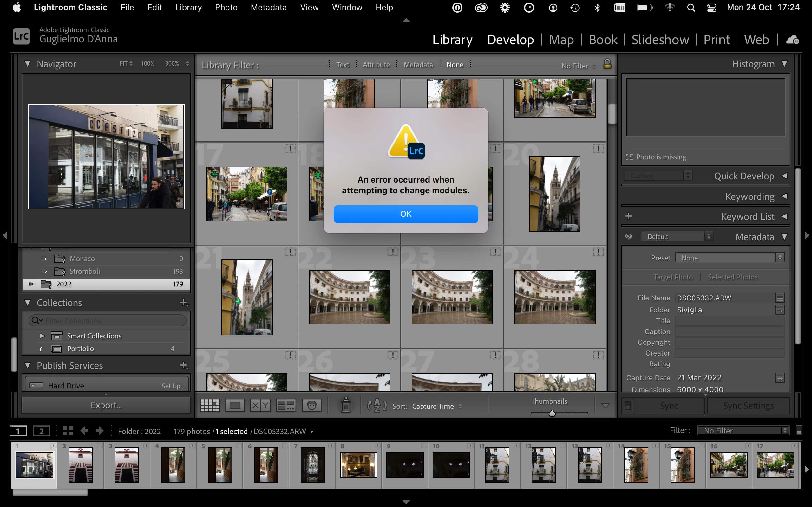This screenshot has height=507, width=812.
Task: Toggle sort direction A-Z icon
Action: tap(377, 406)
